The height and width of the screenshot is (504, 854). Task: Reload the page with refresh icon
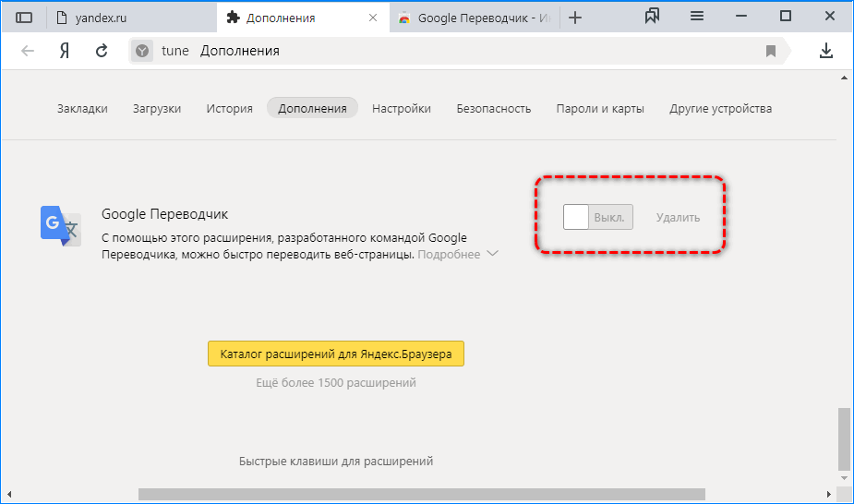point(102,51)
